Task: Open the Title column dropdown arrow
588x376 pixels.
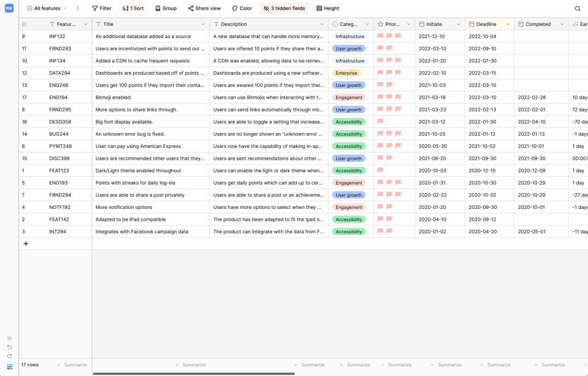Action: [x=203, y=24]
